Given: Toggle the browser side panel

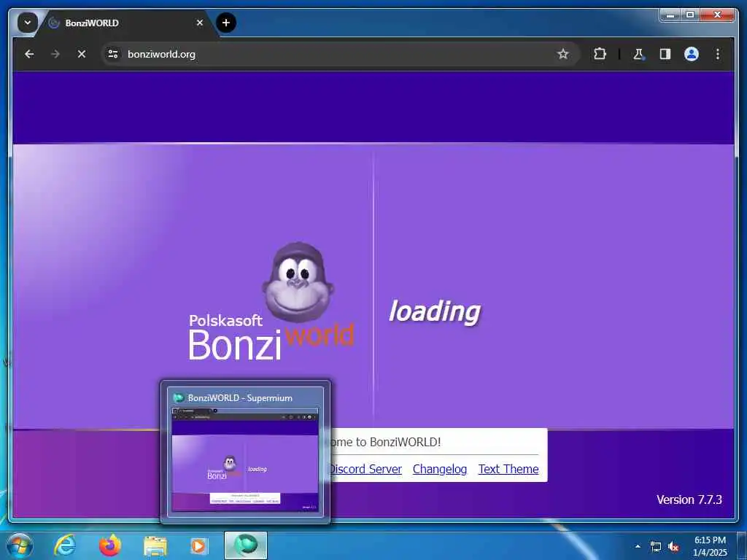Looking at the screenshot, I should [x=665, y=54].
